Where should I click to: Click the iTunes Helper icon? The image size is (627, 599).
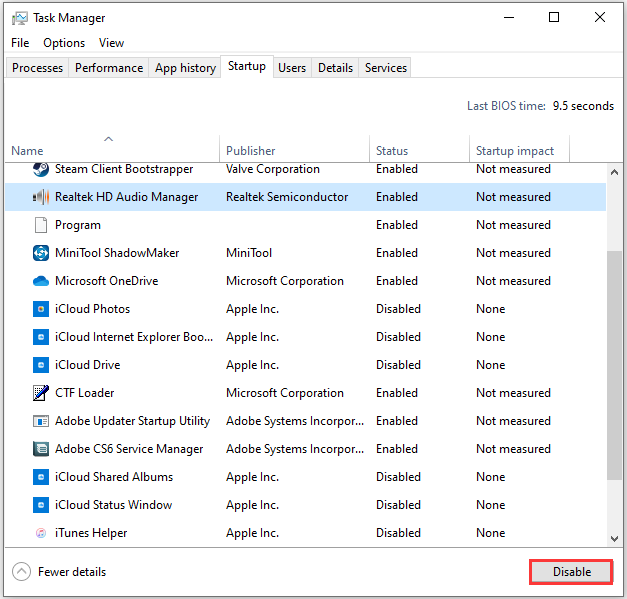click(41, 533)
